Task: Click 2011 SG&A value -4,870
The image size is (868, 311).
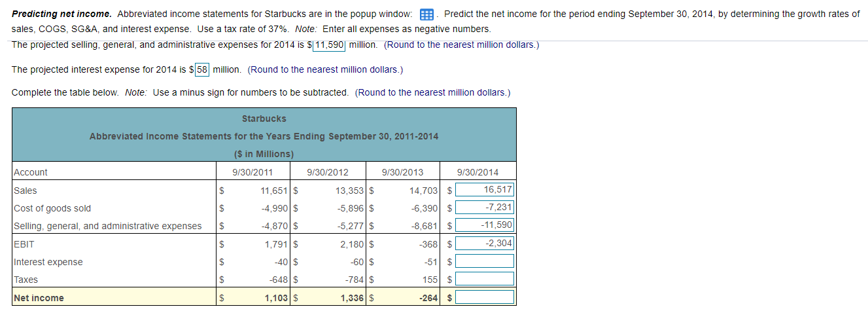Action: (x=275, y=226)
